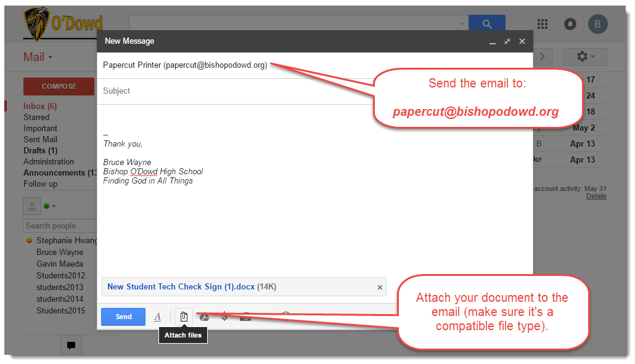
Task: Open the text formatting options icon
Action: click(x=157, y=317)
